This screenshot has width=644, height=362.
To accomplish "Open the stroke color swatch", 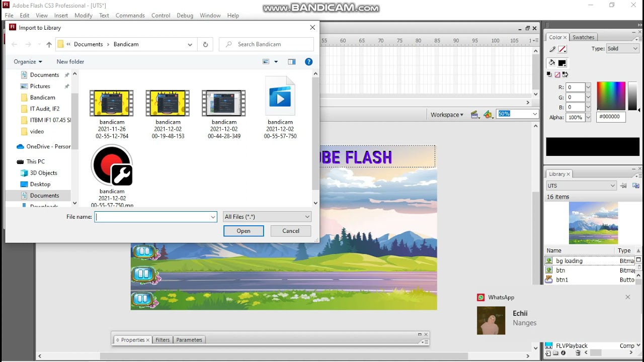I will tap(562, 49).
